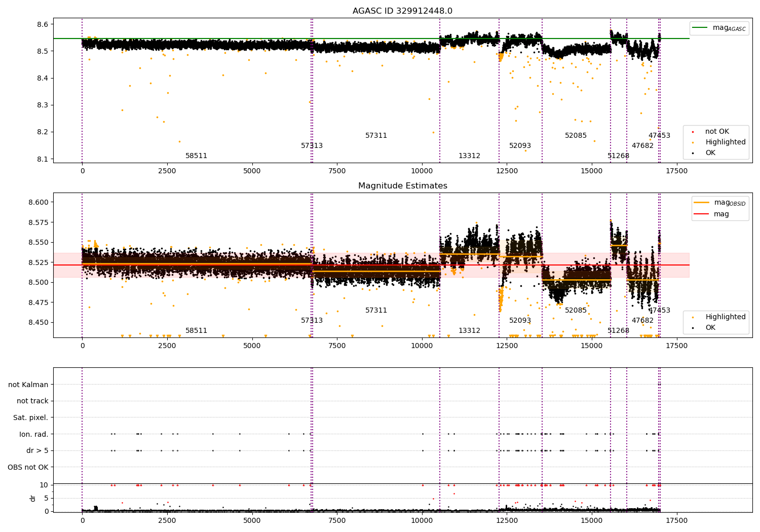Select the 'OBS not OK' row label
This screenshot has width=760, height=532.
[x=28, y=467]
